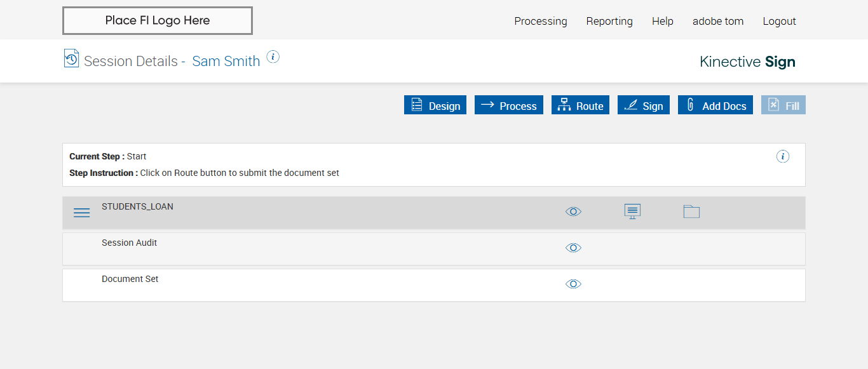Screen dimensions: 868x369
Task: Toggle view eye icon for Session Audit
Action: point(573,248)
